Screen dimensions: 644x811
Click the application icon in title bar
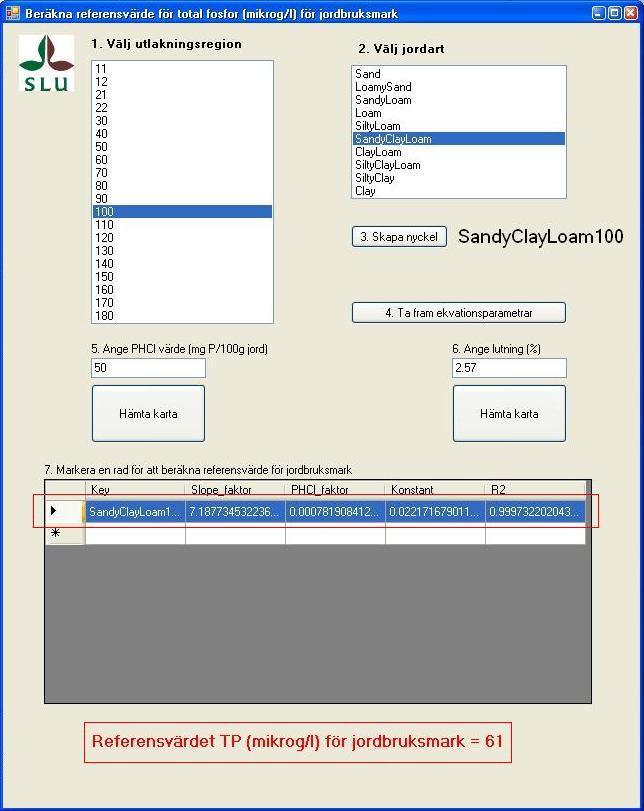point(12,13)
